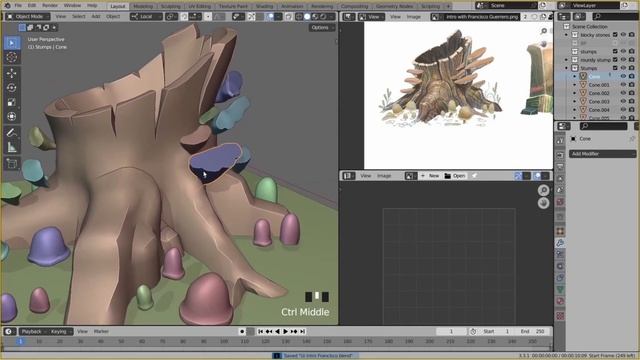The image size is (640, 360).
Task: Select the Annotate tool
Action: point(12,133)
